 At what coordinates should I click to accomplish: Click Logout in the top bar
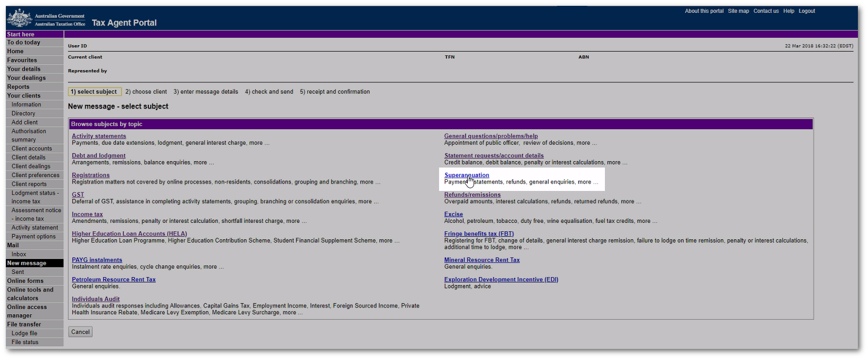[x=806, y=11]
